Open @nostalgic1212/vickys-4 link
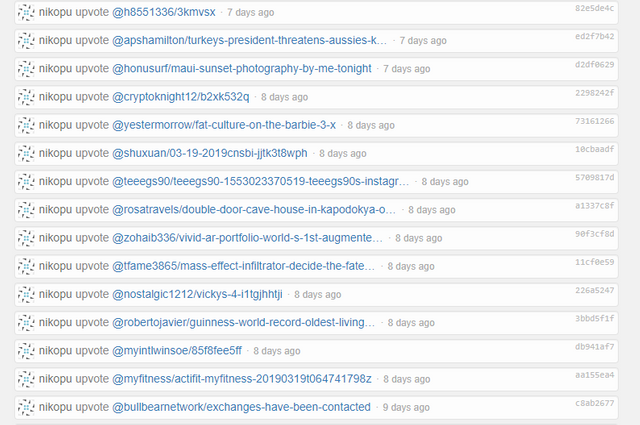 (197, 294)
